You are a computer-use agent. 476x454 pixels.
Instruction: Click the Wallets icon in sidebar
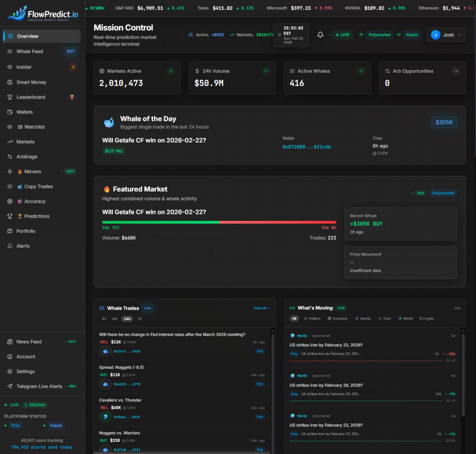click(x=10, y=112)
